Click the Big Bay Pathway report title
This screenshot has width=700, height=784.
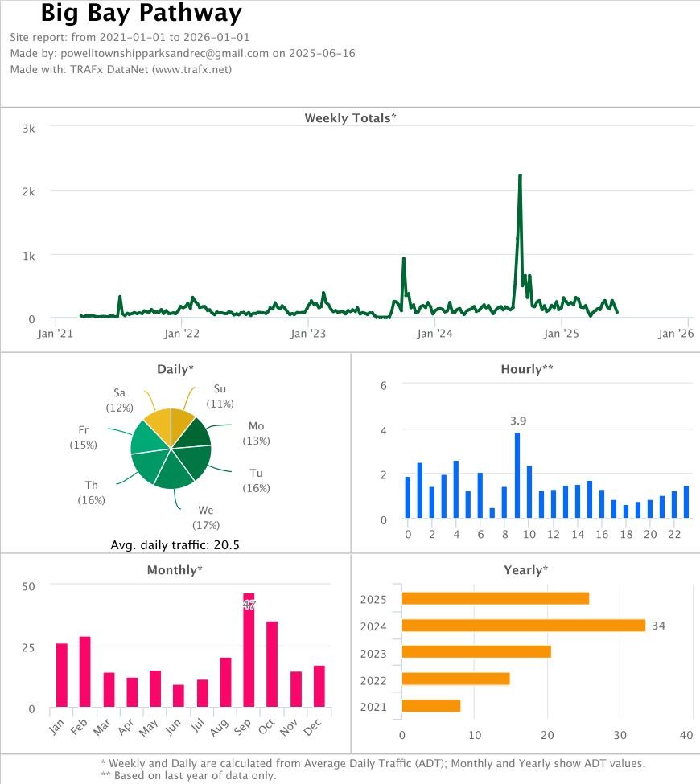coord(141,14)
